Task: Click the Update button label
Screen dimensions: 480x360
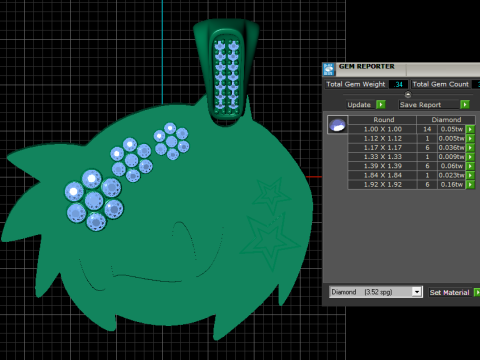Action: coord(359,105)
